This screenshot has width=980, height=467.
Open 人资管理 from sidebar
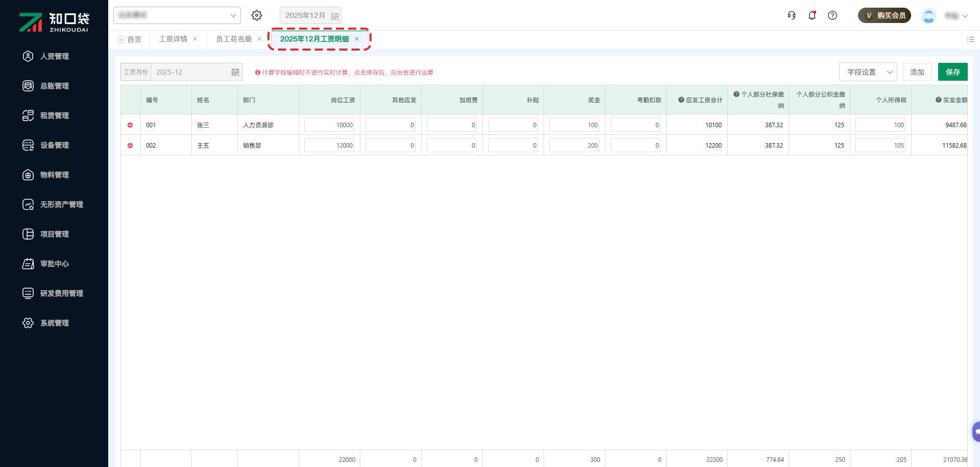pos(54,56)
